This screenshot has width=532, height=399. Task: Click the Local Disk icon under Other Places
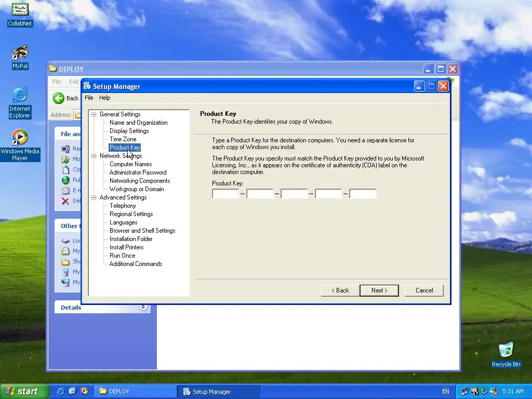(x=65, y=241)
